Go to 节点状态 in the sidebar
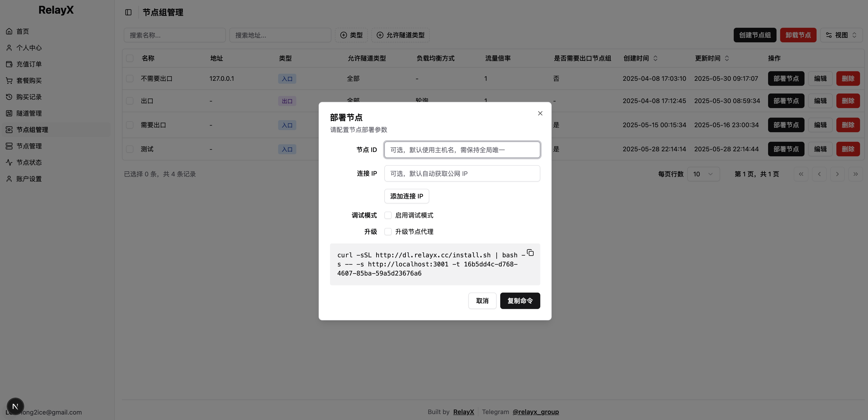This screenshot has width=868, height=420. pyautogui.click(x=29, y=162)
